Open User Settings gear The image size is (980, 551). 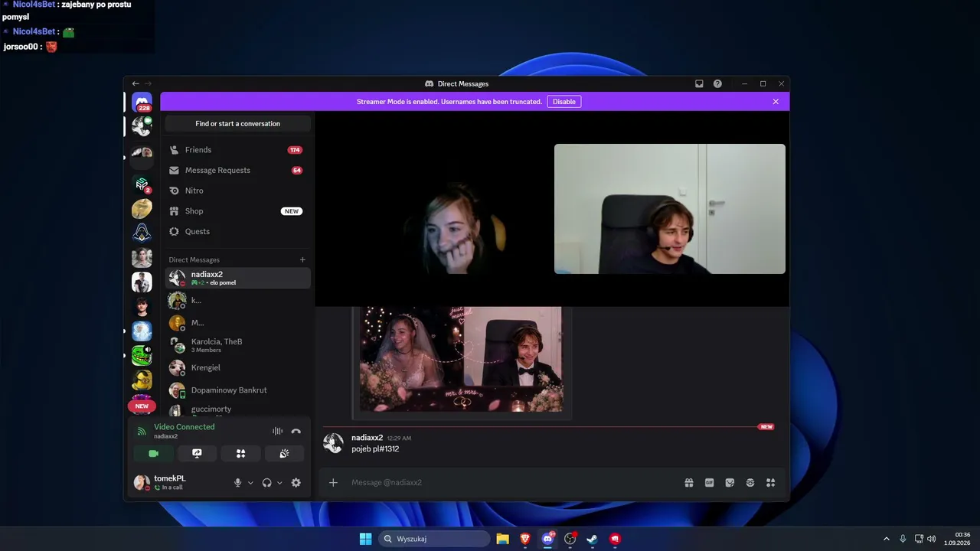coord(296,483)
